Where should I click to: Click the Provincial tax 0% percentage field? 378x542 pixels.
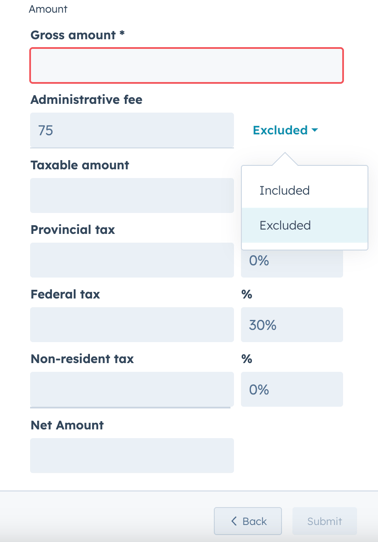pyautogui.click(x=292, y=264)
